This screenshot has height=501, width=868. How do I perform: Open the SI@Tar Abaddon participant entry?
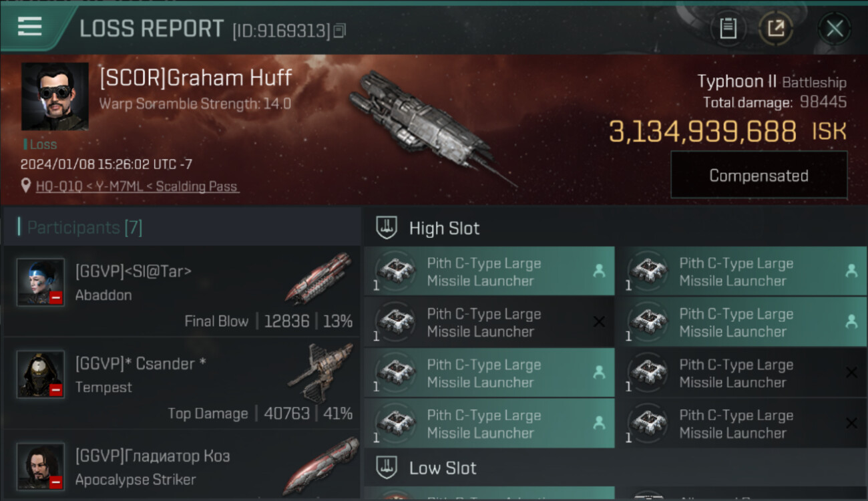click(180, 291)
